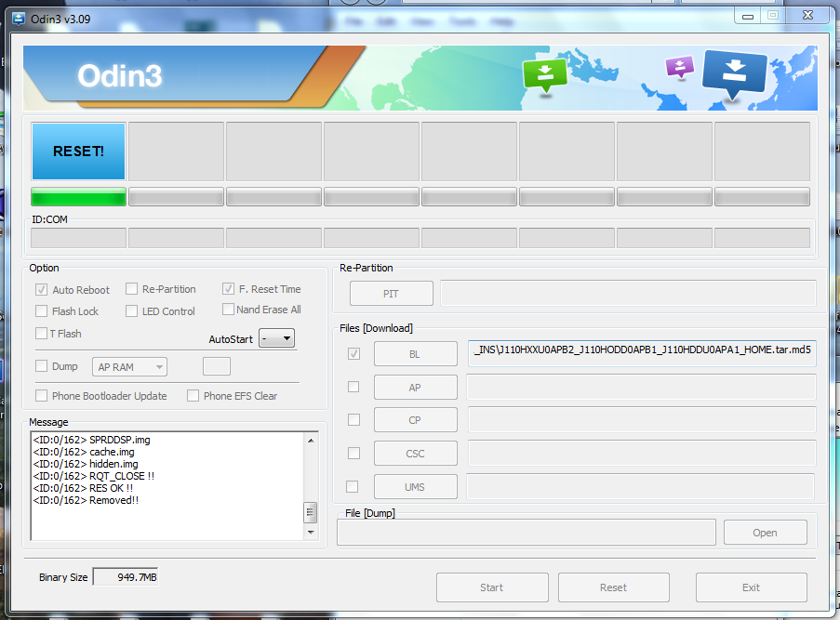Click the small field beside AP RAM
The width and height of the screenshot is (840, 620).
point(217,367)
